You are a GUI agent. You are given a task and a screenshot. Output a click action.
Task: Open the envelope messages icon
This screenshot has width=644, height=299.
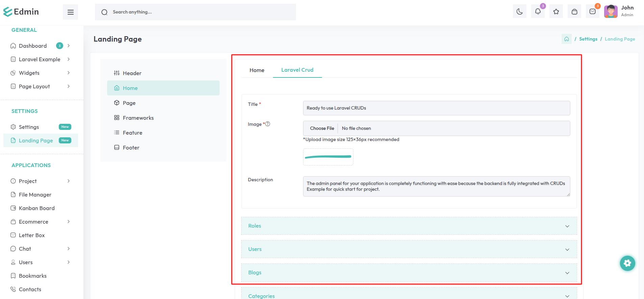pyautogui.click(x=592, y=12)
